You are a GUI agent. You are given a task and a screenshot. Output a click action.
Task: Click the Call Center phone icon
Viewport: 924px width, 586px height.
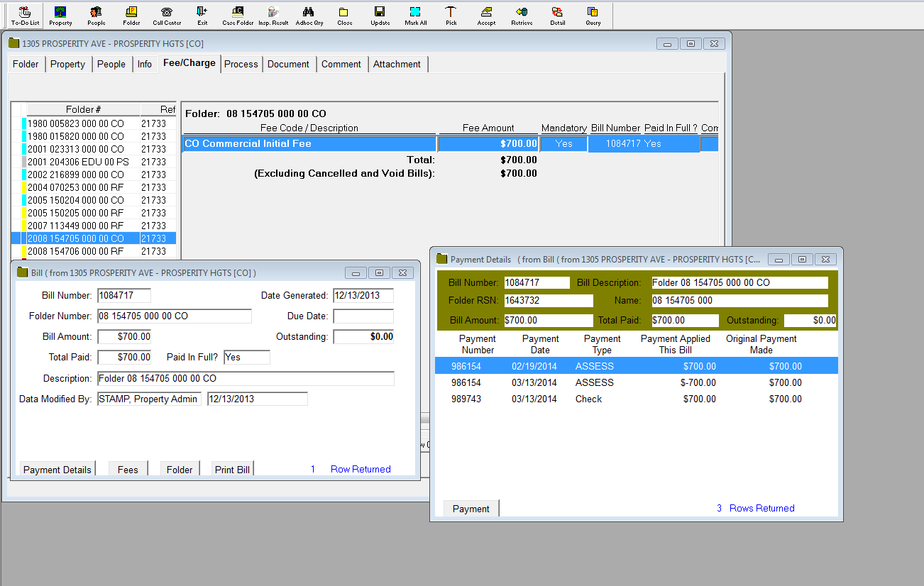tap(167, 15)
